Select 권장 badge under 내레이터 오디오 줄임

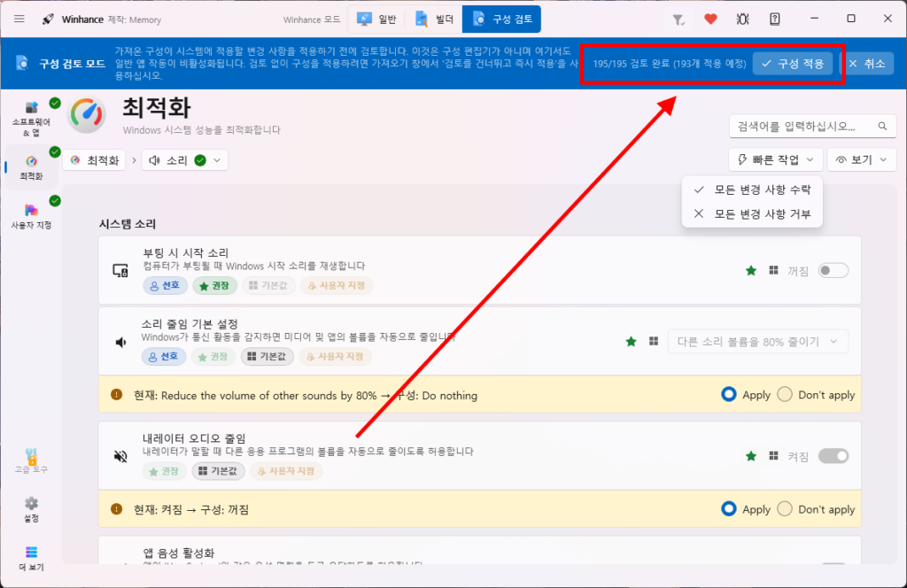164,471
